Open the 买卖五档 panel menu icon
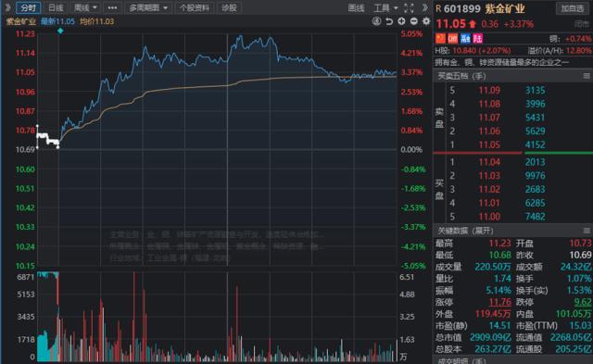 [587, 76]
